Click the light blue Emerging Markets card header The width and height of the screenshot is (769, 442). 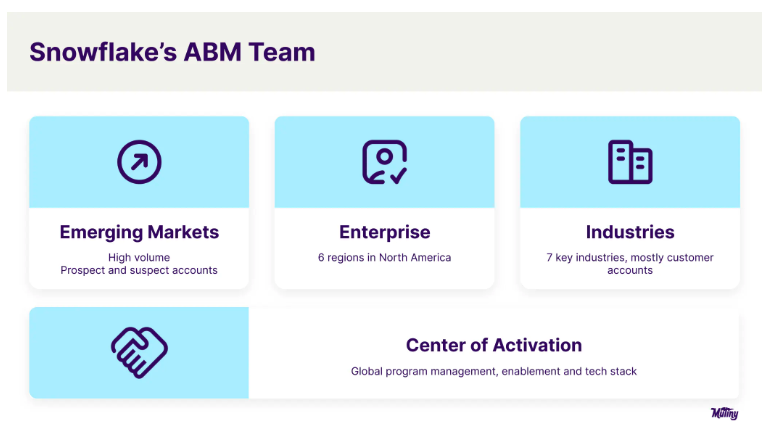139,162
